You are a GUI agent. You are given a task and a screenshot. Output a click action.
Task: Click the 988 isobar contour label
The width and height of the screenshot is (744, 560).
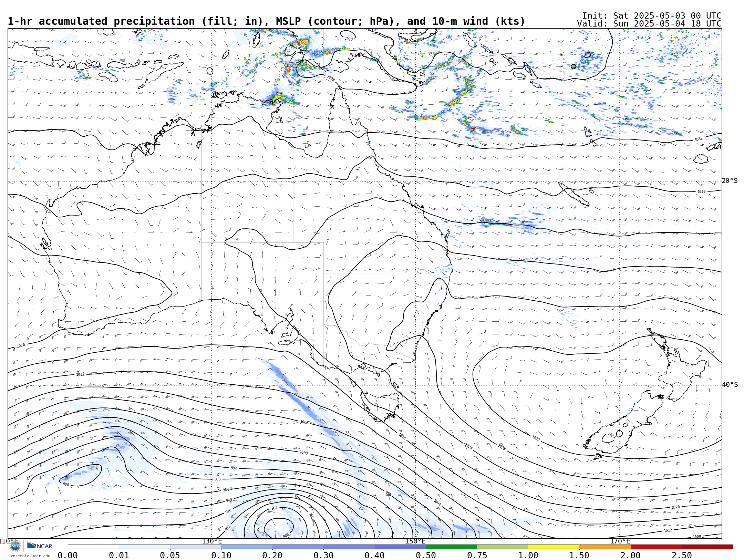(218, 479)
